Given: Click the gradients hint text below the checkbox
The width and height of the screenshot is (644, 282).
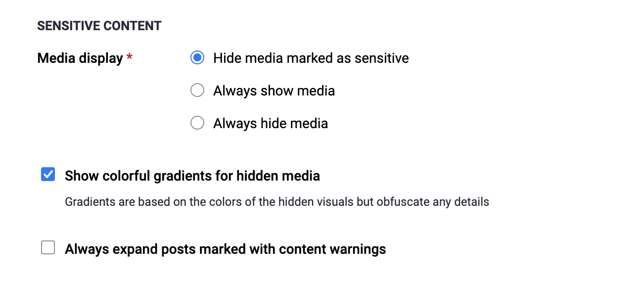Looking at the screenshot, I should [277, 202].
